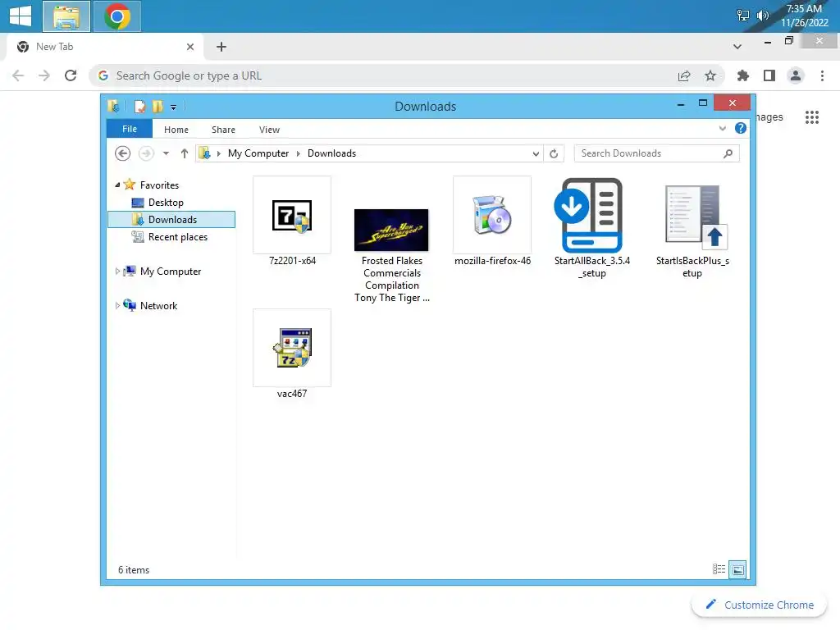The image size is (840, 630).
Task: Switch to details view in status bar
Action: point(719,569)
